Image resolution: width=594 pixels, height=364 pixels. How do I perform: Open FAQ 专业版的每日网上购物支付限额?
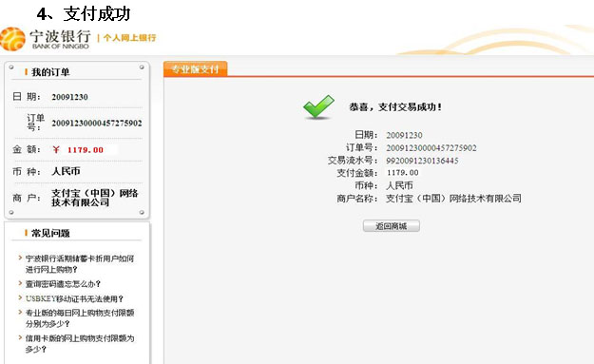coord(80,318)
